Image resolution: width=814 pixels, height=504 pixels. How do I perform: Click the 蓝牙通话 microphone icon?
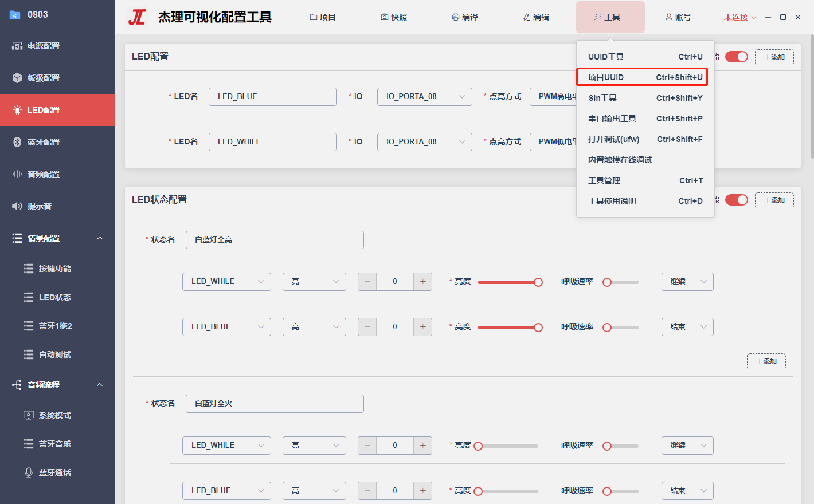coord(29,472)
